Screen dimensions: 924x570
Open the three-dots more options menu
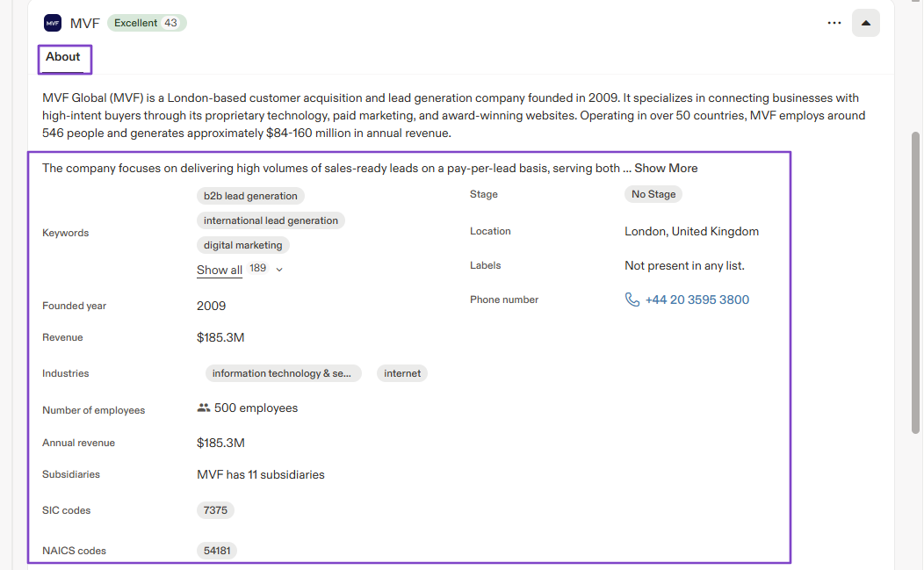pos(834,23)
